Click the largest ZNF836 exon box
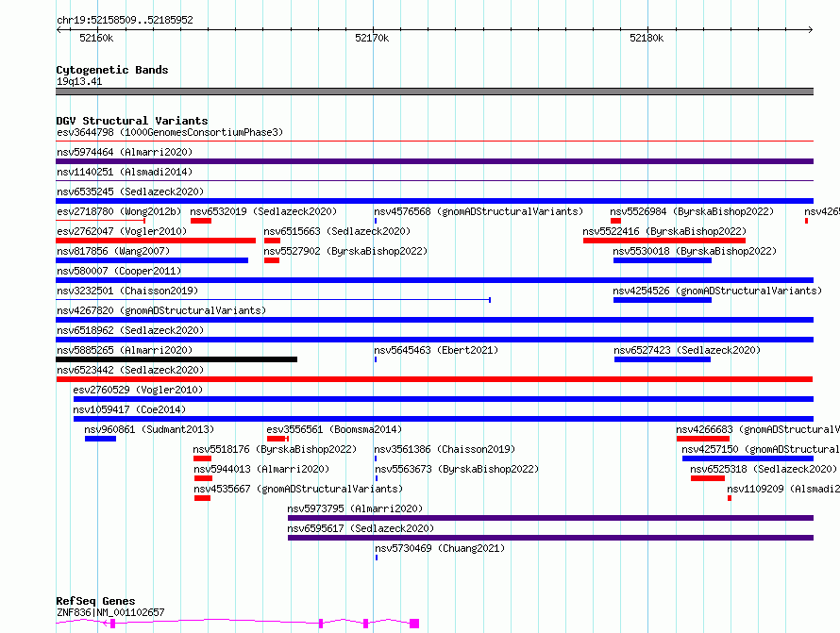 coord(414,624)
